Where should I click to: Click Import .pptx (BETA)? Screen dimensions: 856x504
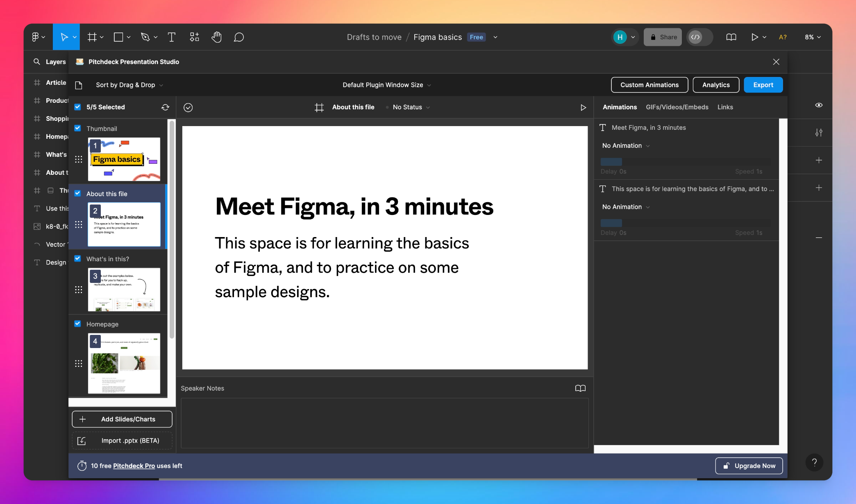[122, 441]
